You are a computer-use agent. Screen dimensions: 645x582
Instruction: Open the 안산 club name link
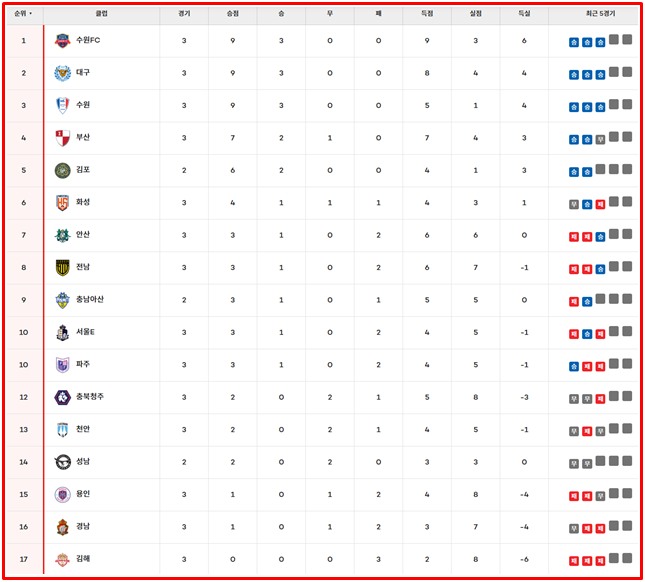[83, 235]
